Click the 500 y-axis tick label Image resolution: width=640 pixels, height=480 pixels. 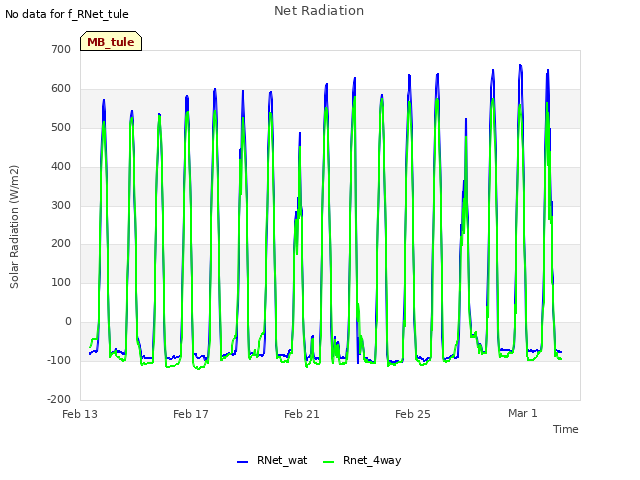pyautogui.click(x=61, y=127)
